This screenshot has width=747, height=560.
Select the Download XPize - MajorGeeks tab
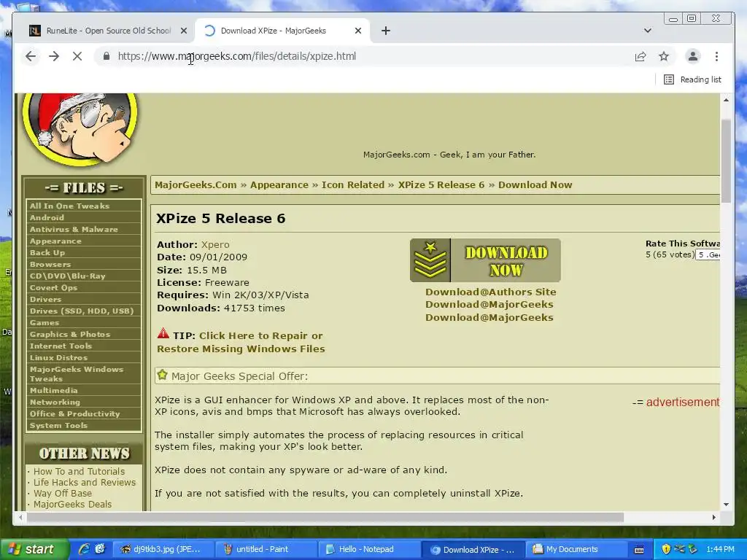point(283,31)
